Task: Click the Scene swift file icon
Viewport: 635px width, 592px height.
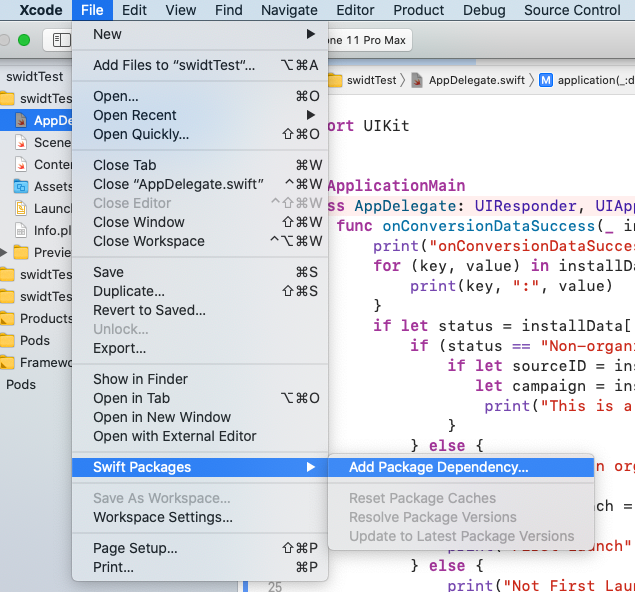Action: tap(21, 142)
